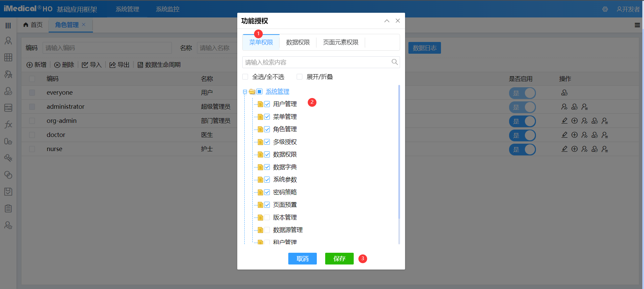
Task: Uncheck the 多级授权 checkbox
Action: pos(267,142)
